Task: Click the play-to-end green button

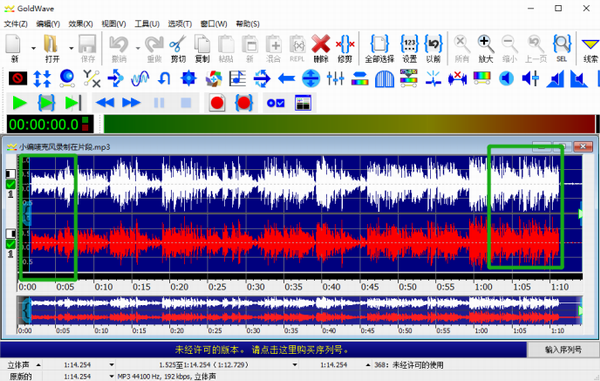Action: pos(73,103)
